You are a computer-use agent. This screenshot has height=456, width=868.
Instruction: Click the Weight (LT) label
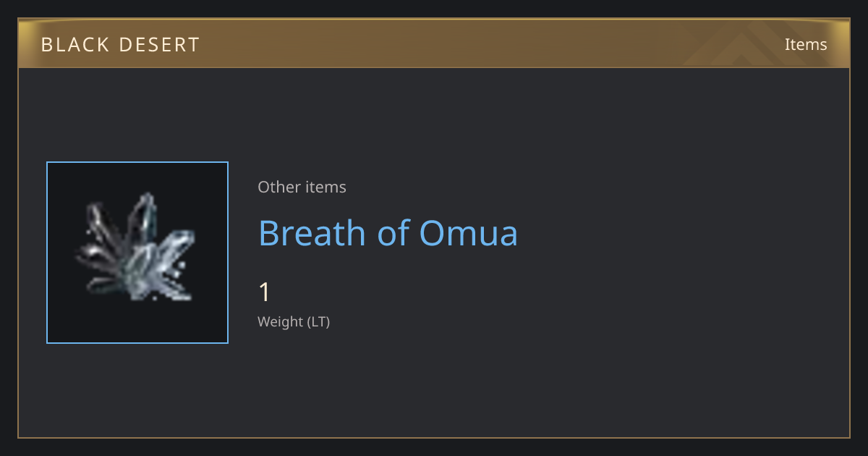point(294,321)
